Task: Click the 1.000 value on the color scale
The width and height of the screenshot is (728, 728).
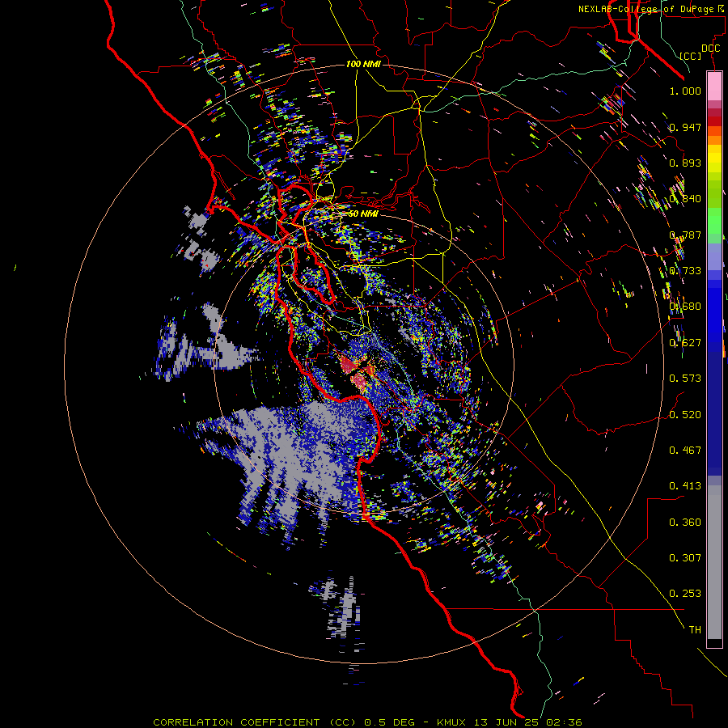Action: 685,91
